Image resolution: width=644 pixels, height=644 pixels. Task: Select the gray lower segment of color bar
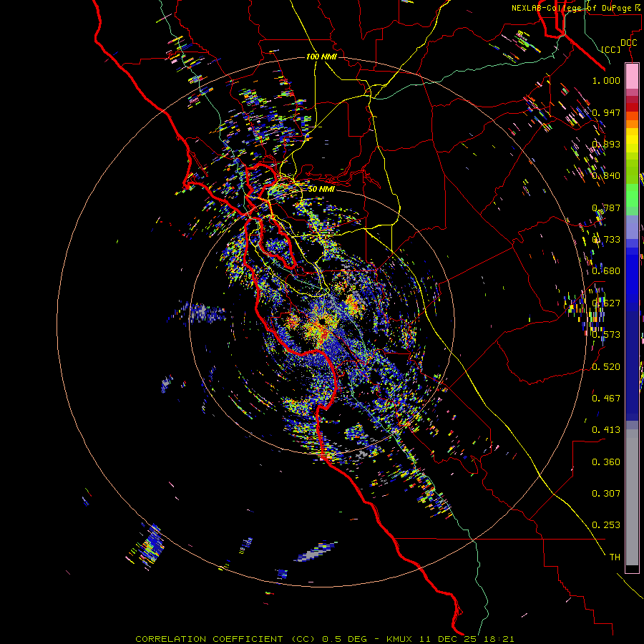[632, 497]
